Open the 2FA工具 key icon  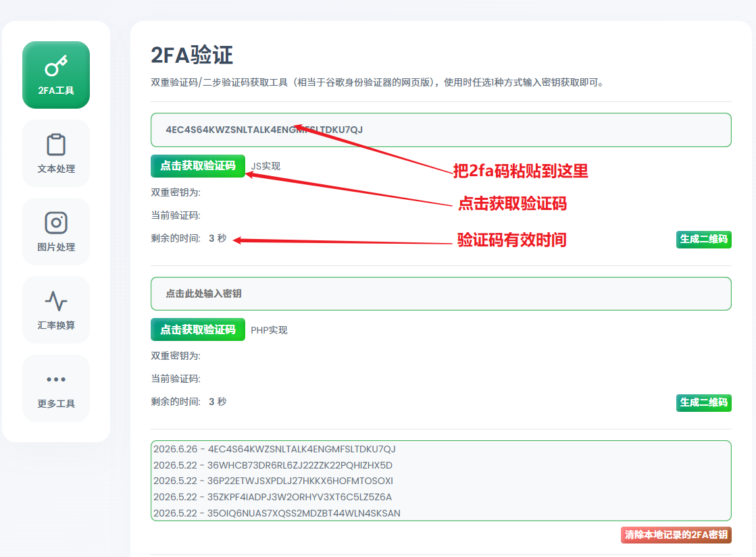[56, 66]
